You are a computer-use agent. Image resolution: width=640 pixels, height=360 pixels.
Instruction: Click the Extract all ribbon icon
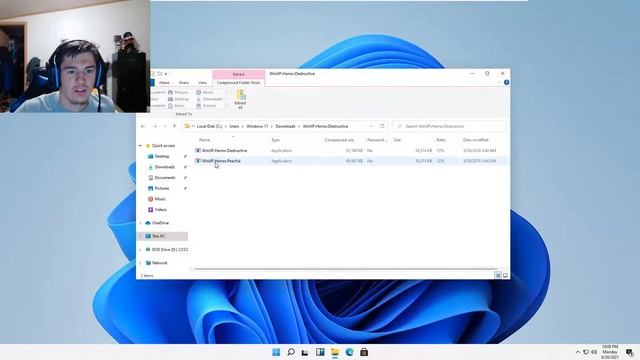coord(240,99)
